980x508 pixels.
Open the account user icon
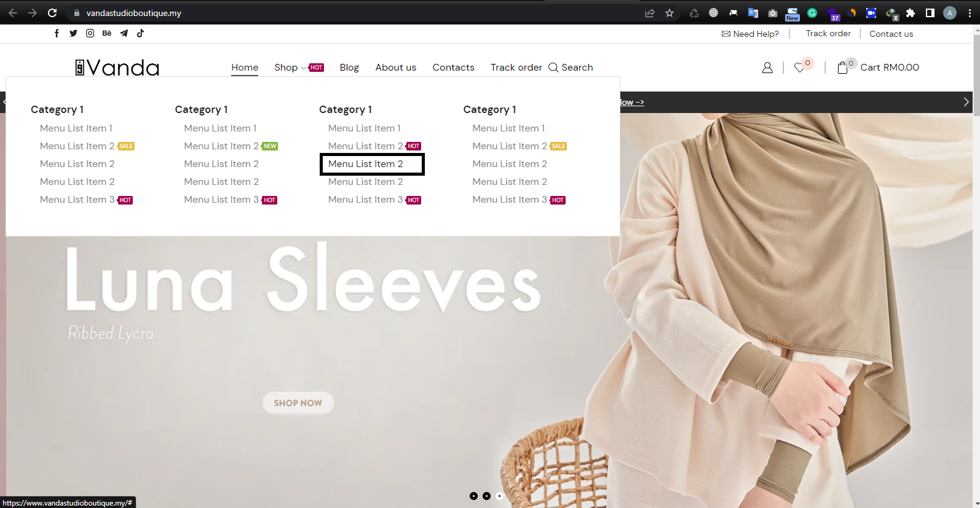tap(767, 68)
